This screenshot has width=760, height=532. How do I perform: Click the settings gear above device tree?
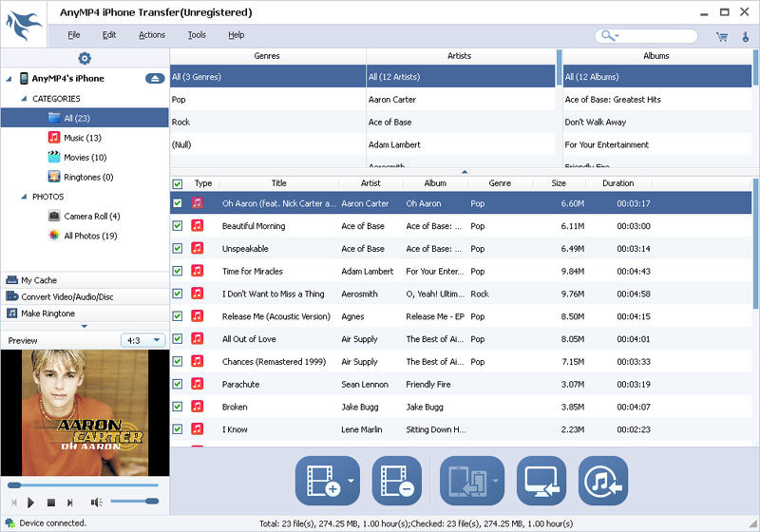[x=85, y=58]
